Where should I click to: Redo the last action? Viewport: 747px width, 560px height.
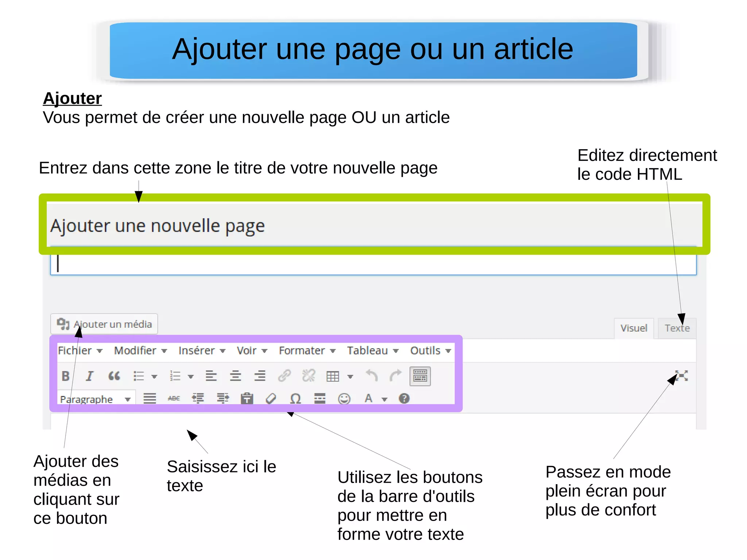pyautogui.click(x=395, y=375)
